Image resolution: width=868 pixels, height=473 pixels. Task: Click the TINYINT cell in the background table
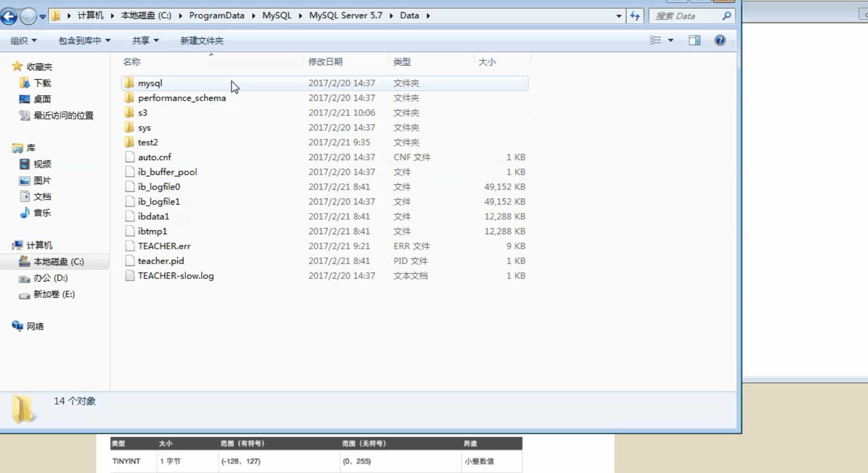pyautogui.click(x=126, y=461)
